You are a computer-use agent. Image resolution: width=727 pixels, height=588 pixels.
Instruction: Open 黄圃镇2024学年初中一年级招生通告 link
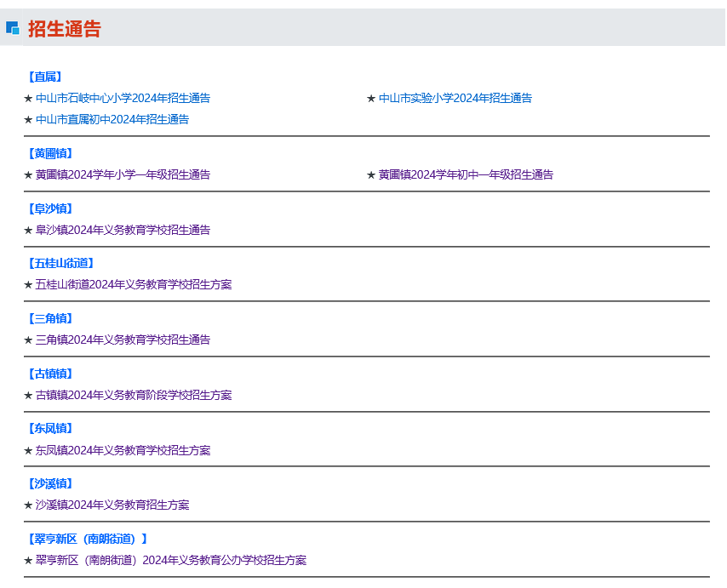click(x=466, y=174)
